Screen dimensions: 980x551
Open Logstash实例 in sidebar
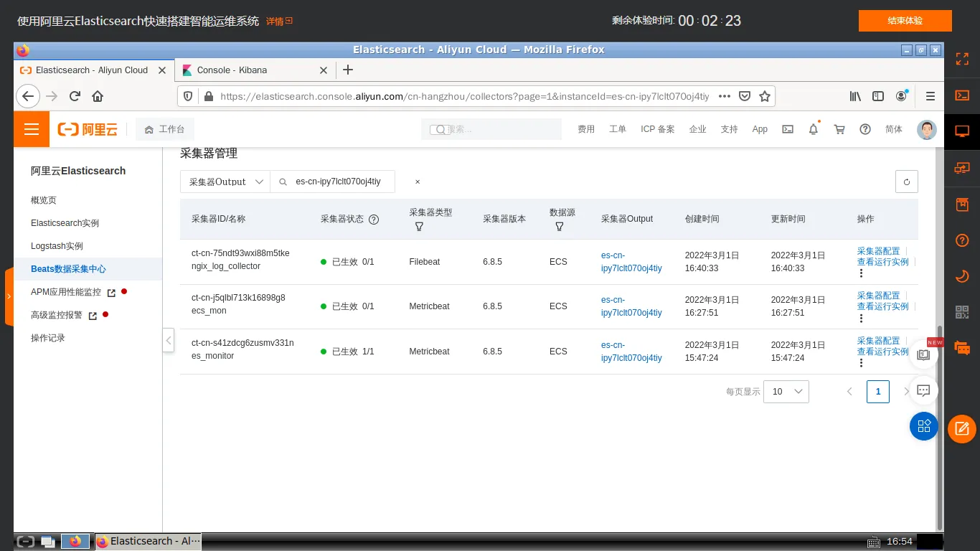(x=57, y=246)
